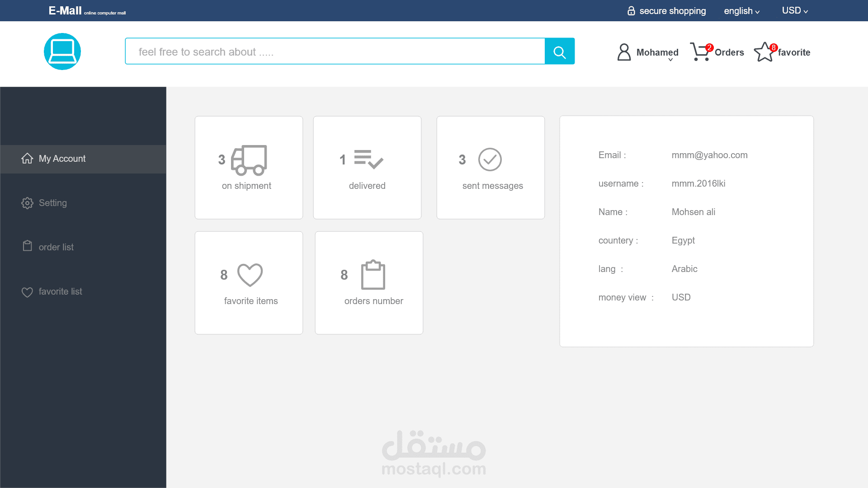
Task: Click the delivery truck on-shipment icon
Action: (249, 160)
